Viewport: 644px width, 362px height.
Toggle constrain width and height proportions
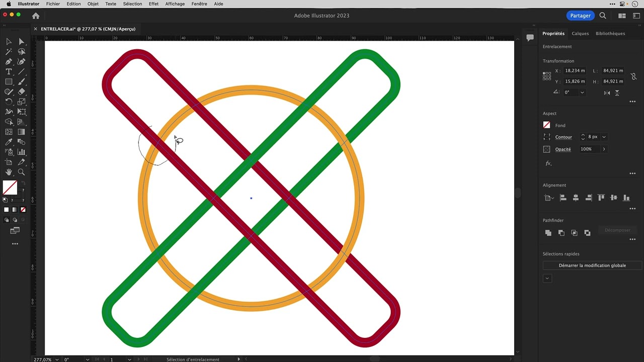(633, 76)
